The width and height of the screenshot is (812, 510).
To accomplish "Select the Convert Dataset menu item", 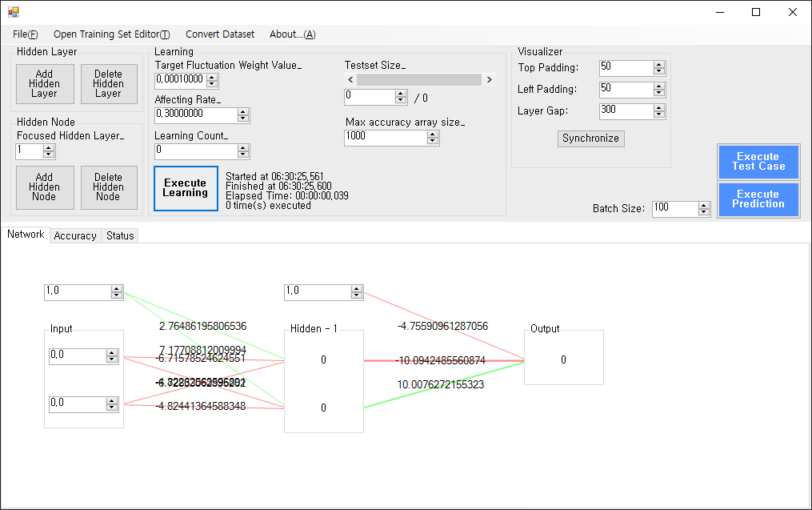I will point(220,34).
